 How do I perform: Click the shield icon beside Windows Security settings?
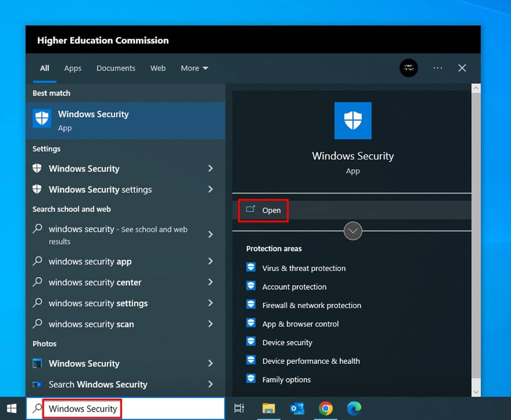coord(37,189)
